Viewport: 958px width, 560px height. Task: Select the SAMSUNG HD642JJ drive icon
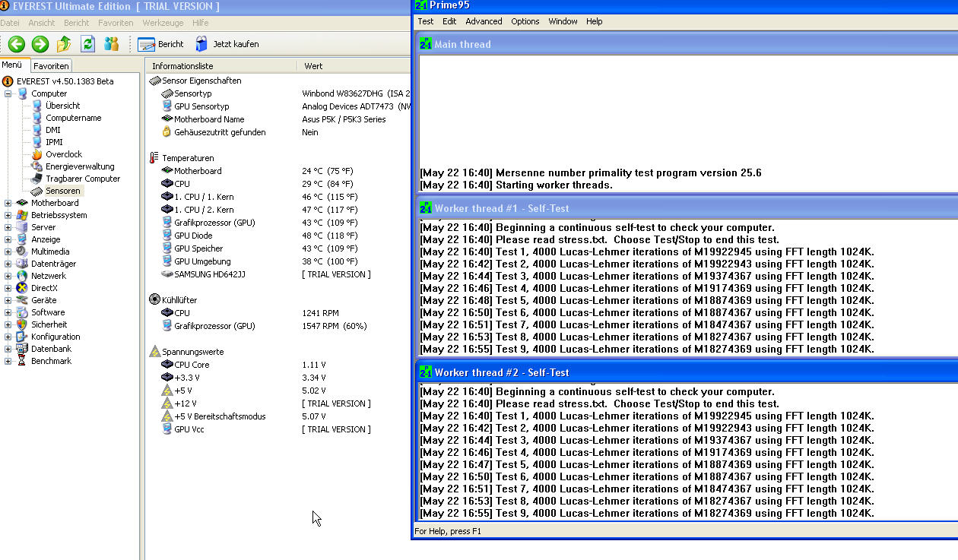click(x=167, y=274)
